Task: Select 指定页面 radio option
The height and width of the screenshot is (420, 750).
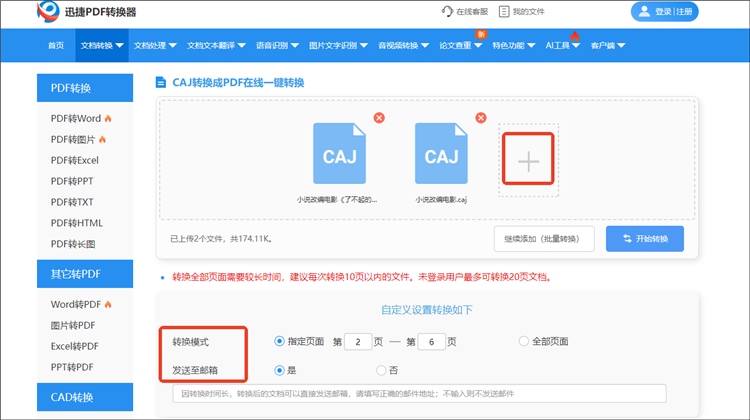Action: coord(279,342)
